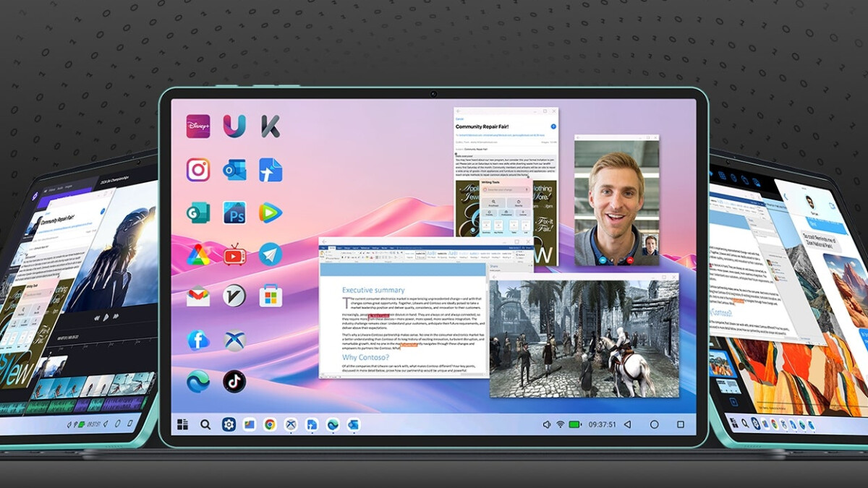Open the Insert menu in the Word ribbon
The height and width of the screenshot is (488, 868).
coord(339,248)
